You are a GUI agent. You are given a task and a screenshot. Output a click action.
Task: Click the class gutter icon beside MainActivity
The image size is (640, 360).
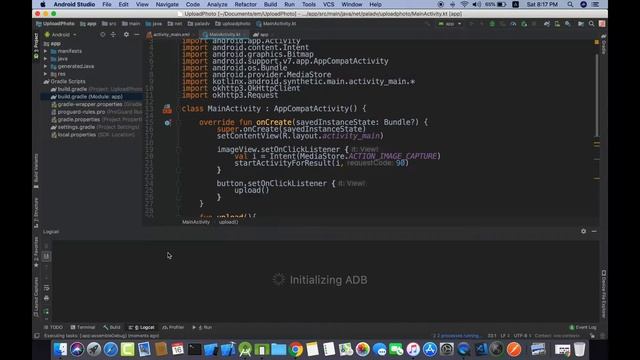point(167,109)
